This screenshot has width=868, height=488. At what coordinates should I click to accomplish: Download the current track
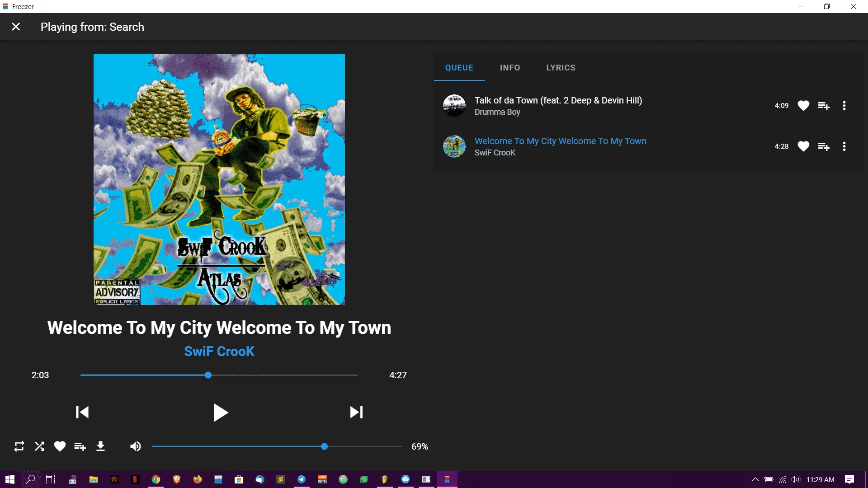pos(100,446)
